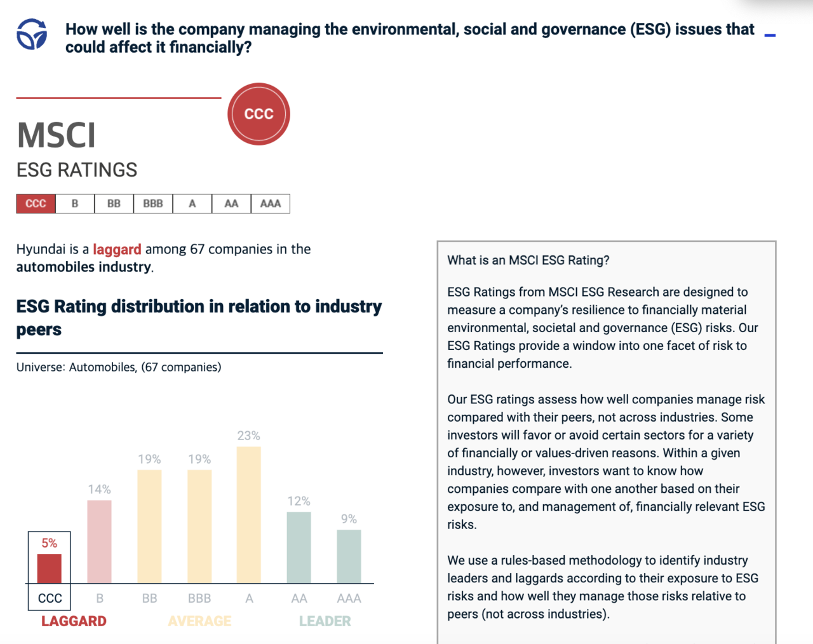Switch to the LAGGARD category label
Screen dimensions: 813x644
(x=74, y=621)
